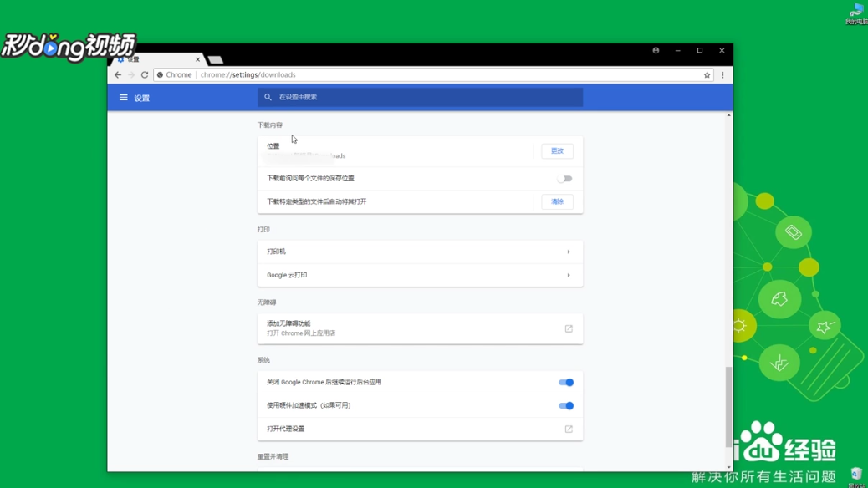Go back with the browser back arrow
The height and width of the screenshot is (488, 868).
point(118,74)
